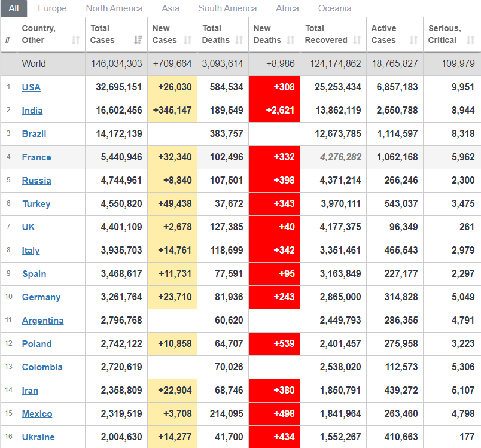Select world total cases 146,034,303
This screenshot has height=448, width=481.
pos(116,63)
